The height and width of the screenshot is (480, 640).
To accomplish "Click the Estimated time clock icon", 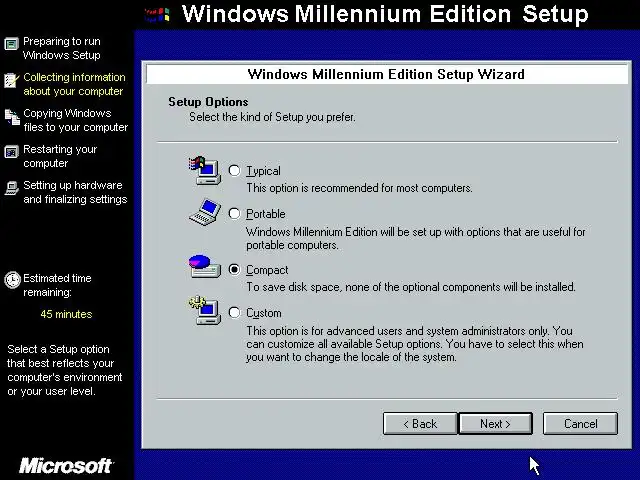I will pos(12,280).
